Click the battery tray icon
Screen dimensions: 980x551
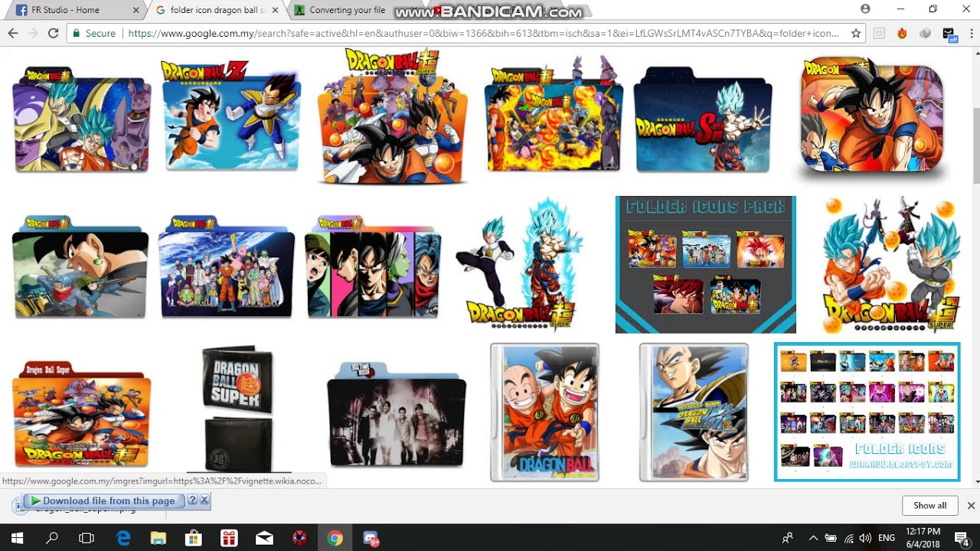[830, 538]
